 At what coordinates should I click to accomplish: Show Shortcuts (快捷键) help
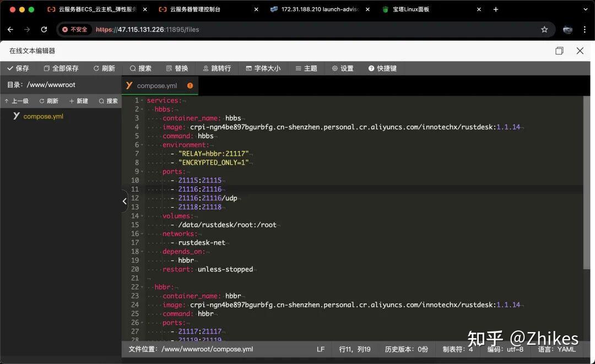[x=382, y=68]
